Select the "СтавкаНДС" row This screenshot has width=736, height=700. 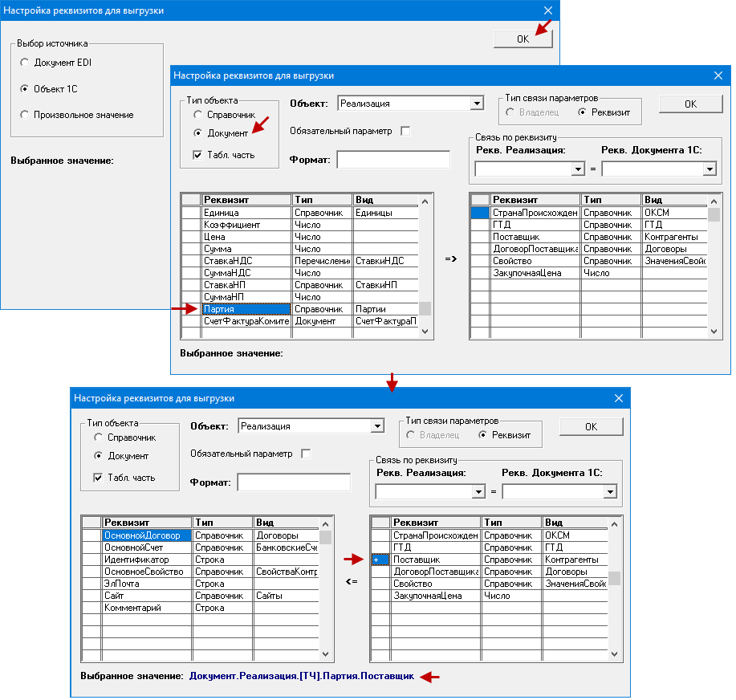pos(299,261)
